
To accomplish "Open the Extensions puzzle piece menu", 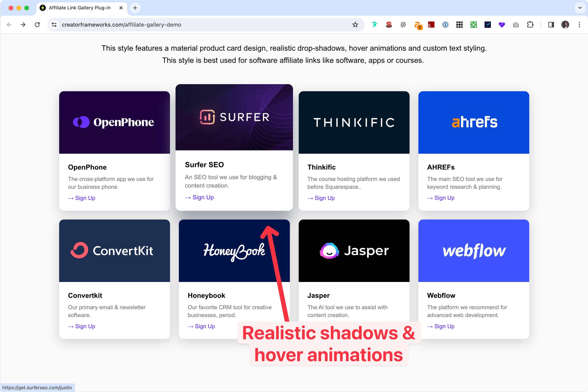I will 530,24.
